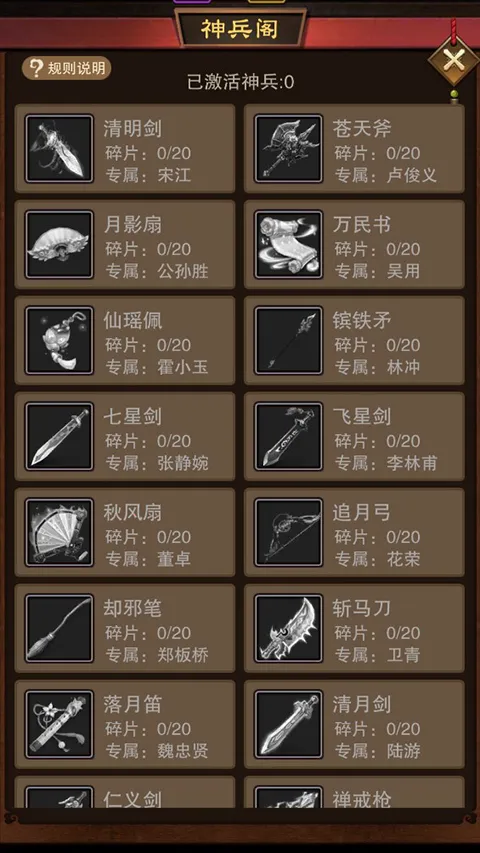Screen dimensions: 480x853
Task: Tap the 已激活神兵:0 counter text
Action: (241, 82)
